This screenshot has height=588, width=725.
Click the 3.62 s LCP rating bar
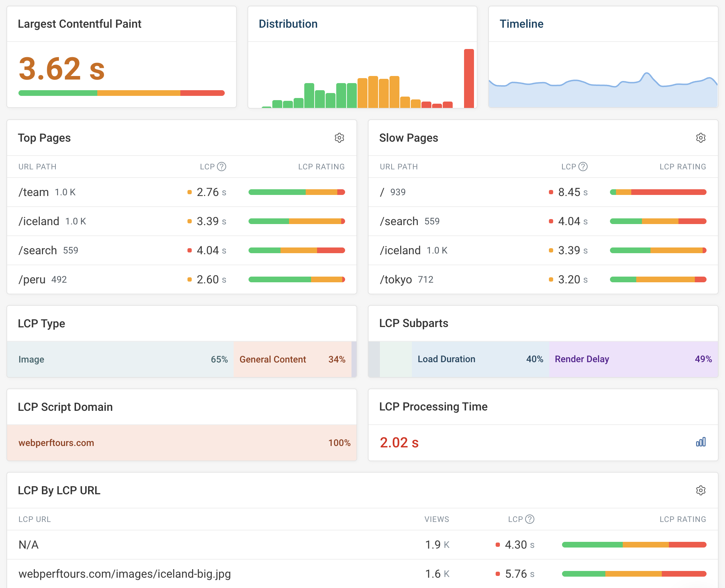pos(121,93)
